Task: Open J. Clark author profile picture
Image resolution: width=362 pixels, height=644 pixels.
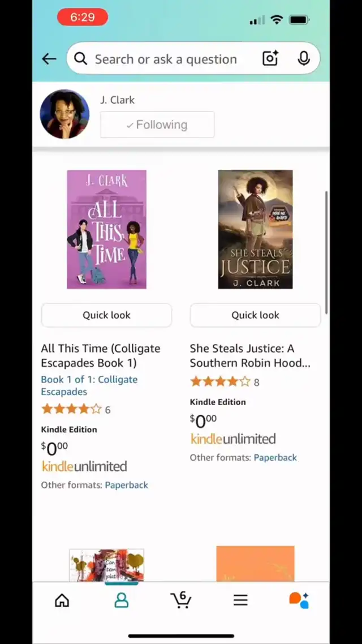Action: [x=64, y=114]
